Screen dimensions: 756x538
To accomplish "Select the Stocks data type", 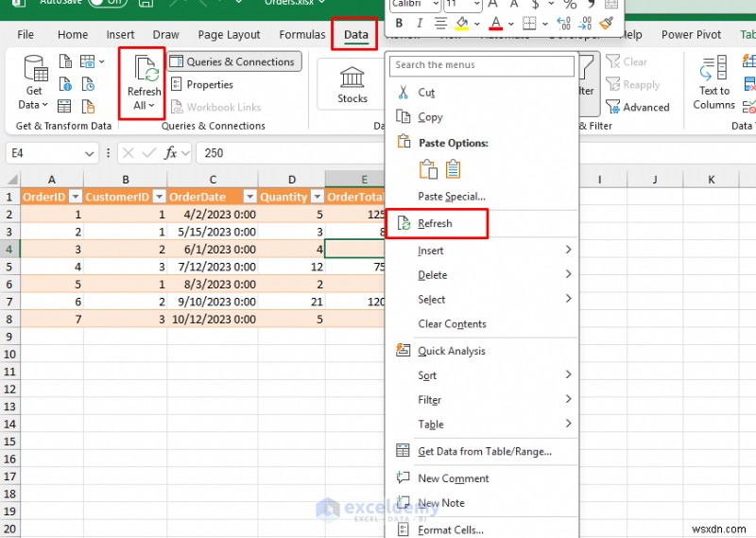I will coord(352,85).
